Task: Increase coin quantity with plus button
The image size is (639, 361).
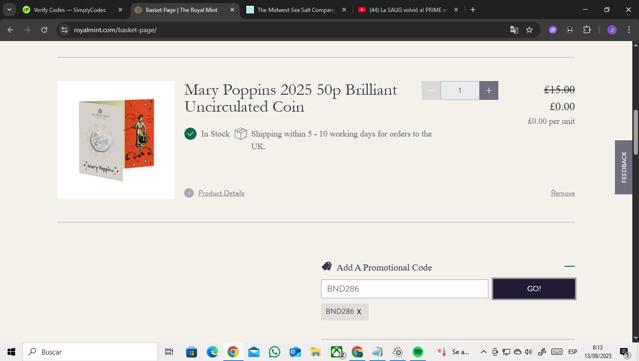Action: (x=489, y=90)
